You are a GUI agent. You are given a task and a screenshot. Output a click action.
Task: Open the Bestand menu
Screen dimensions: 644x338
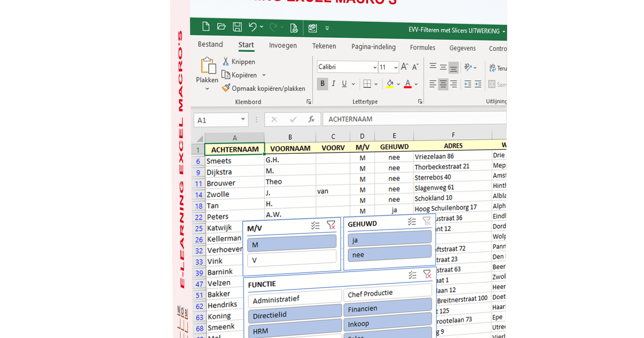[x=210, y=44]
